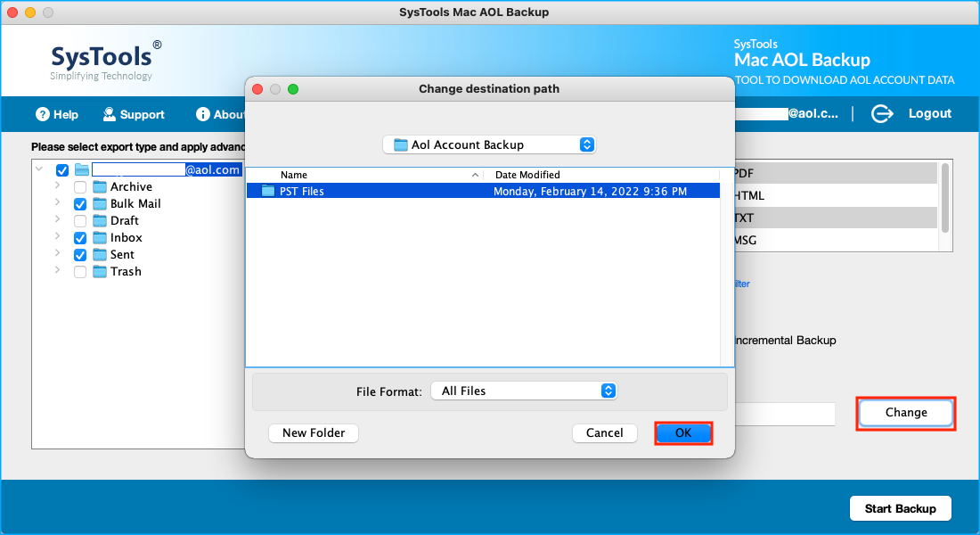Click the Inbox folder name
Viewport: 980px width, 535px height.
click(127, 237)
